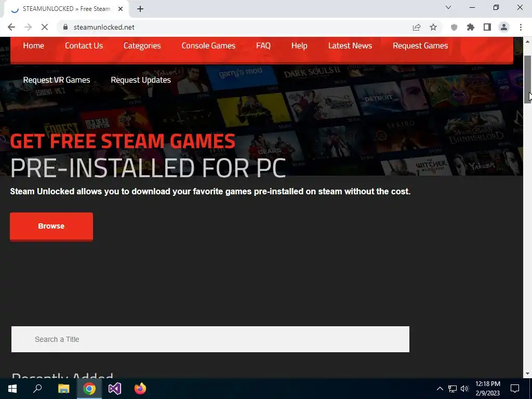Open the Extensions puzzle menu
This screenshot has width=532, height=399.
[x=471, y=27]
